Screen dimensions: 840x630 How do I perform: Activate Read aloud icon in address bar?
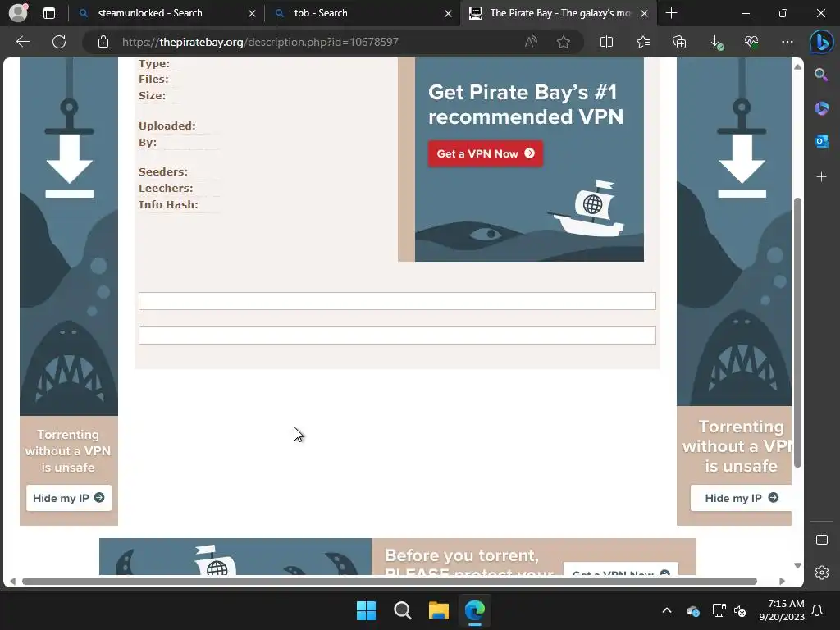(x=531, y=42)
